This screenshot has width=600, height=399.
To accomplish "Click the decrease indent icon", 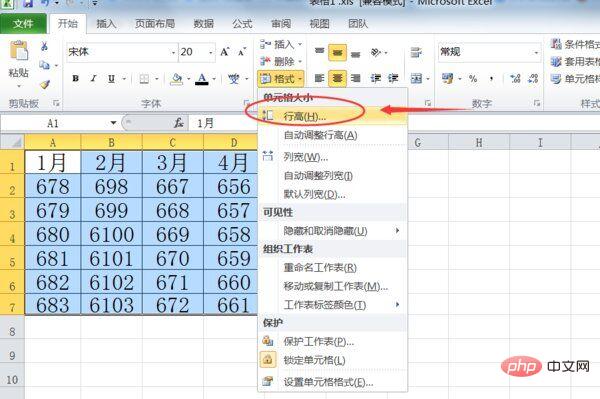I will pyautogui.click(x=375, y=78).
